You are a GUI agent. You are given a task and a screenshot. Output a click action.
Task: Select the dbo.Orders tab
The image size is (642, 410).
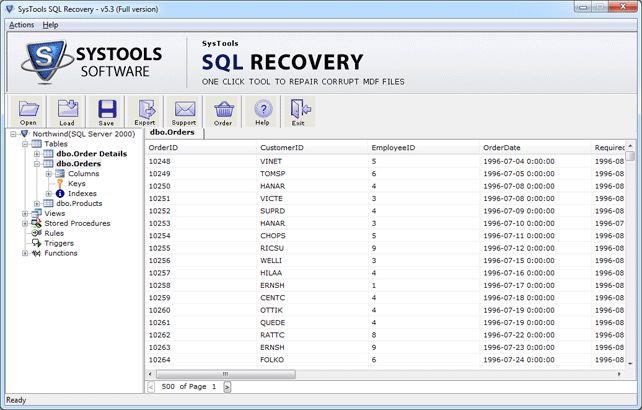click(x=174, y=132)
